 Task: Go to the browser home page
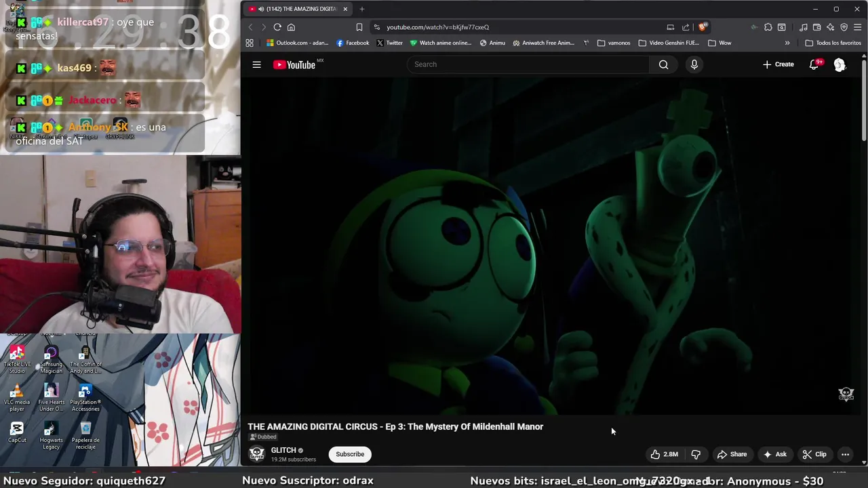tap(291, 27)
